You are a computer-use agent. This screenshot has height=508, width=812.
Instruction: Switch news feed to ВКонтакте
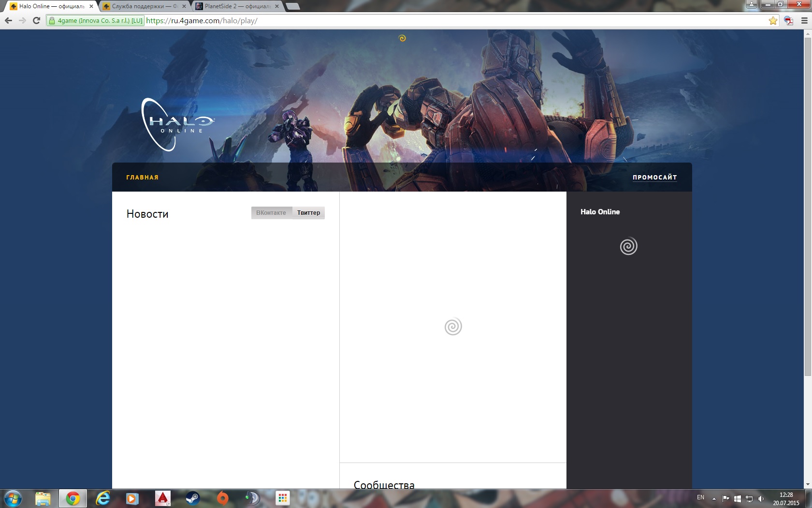[271, 213]
